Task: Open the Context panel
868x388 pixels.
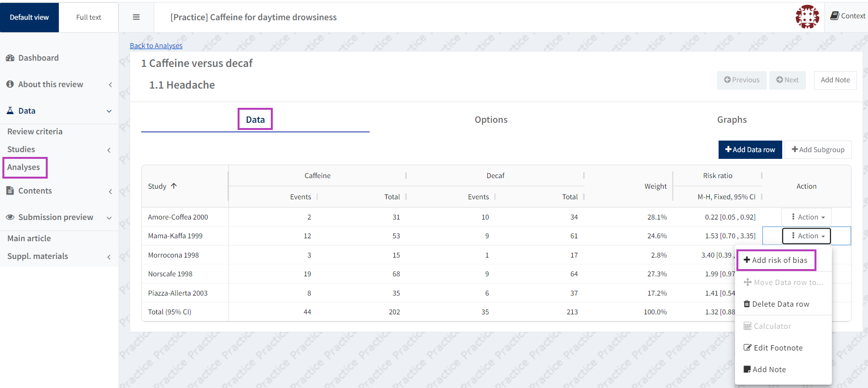Action: click(848, 16)
